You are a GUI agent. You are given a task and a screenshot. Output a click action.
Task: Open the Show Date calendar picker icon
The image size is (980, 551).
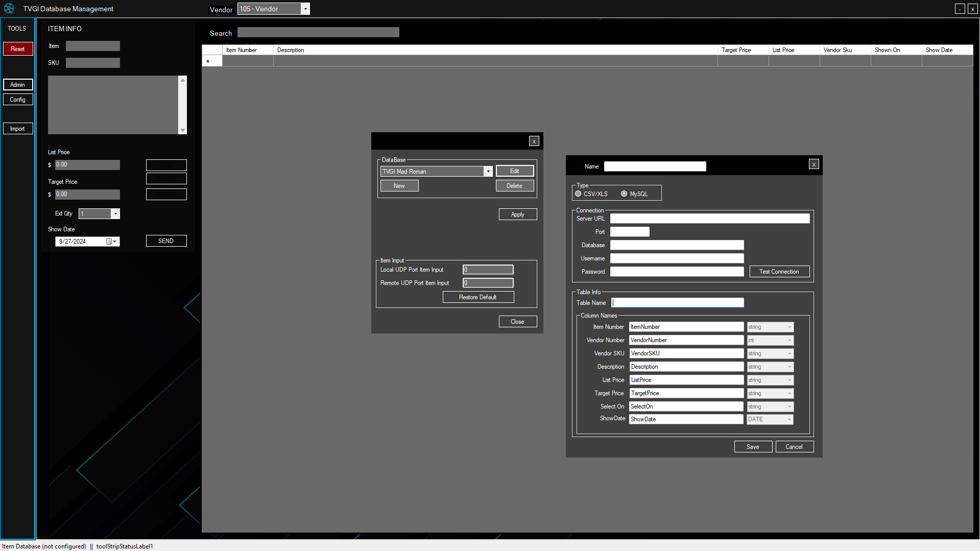coord(109,241)
